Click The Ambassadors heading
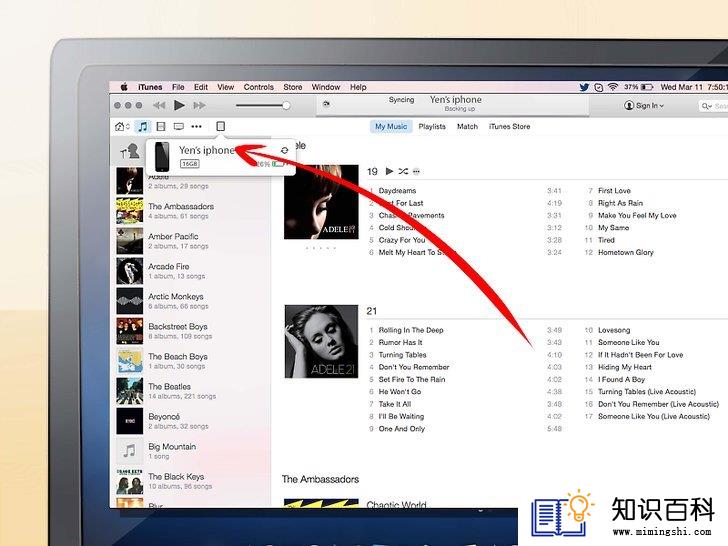 (x=320, y=479)
